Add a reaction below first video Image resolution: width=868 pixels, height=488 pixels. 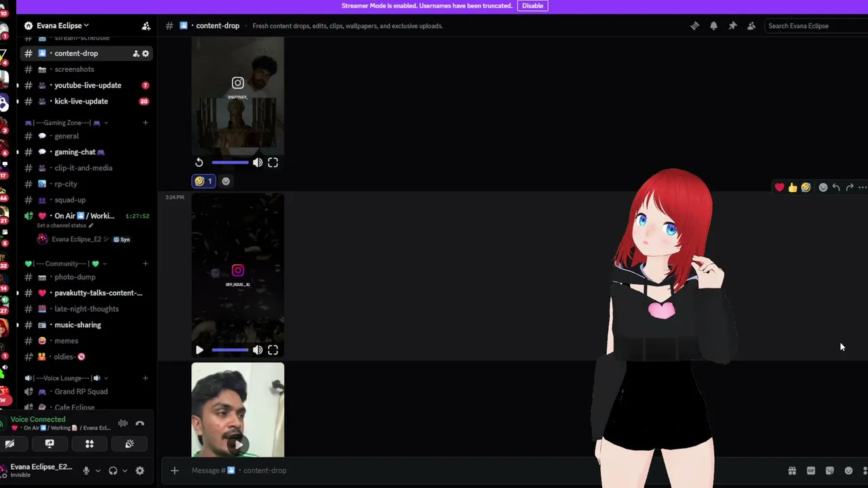pyautogui.click(x=226, y=181)
